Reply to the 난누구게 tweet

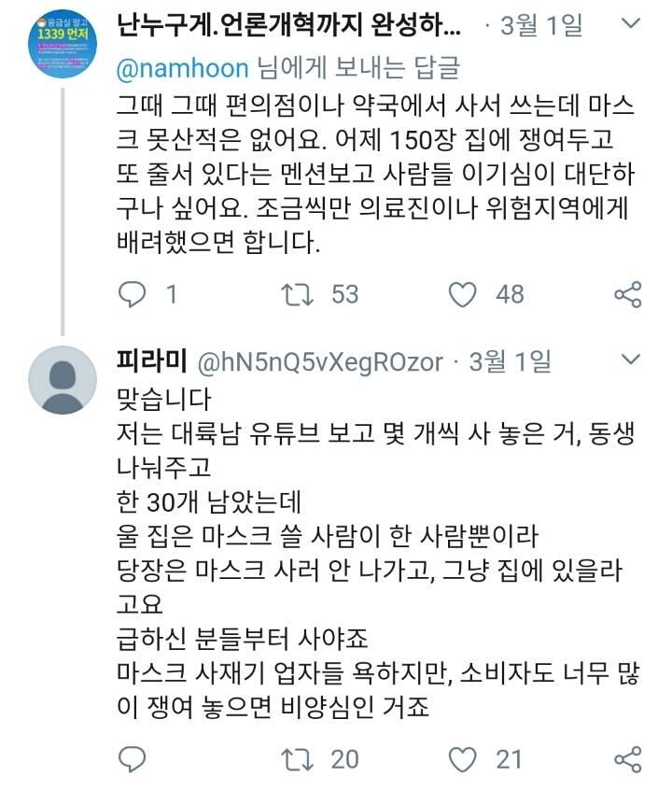pos(133,295)
